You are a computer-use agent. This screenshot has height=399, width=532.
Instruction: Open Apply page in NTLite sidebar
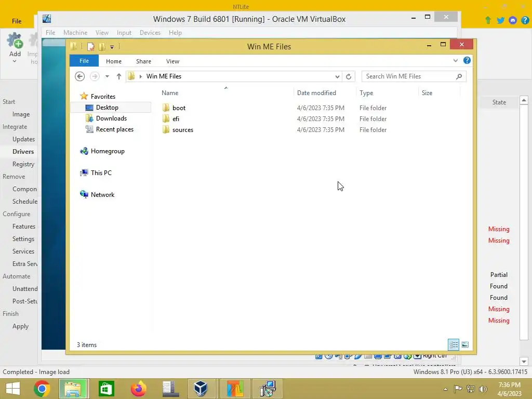[x=20, y=326]
